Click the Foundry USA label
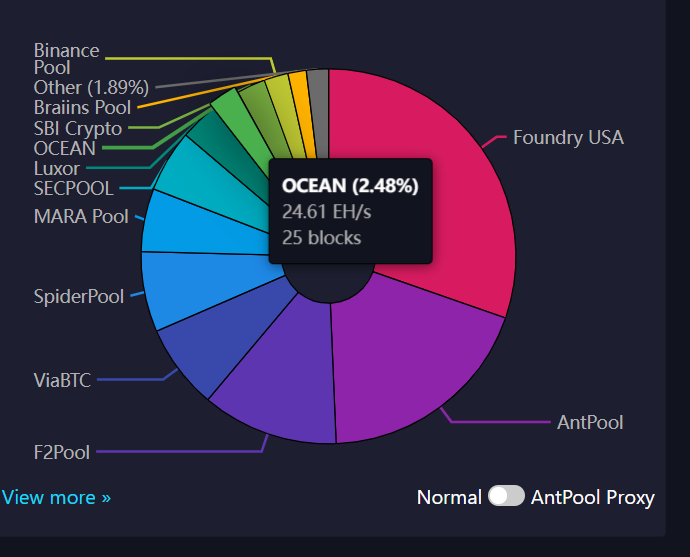This screenshot has width=690, height=557. tap(568, 137)
